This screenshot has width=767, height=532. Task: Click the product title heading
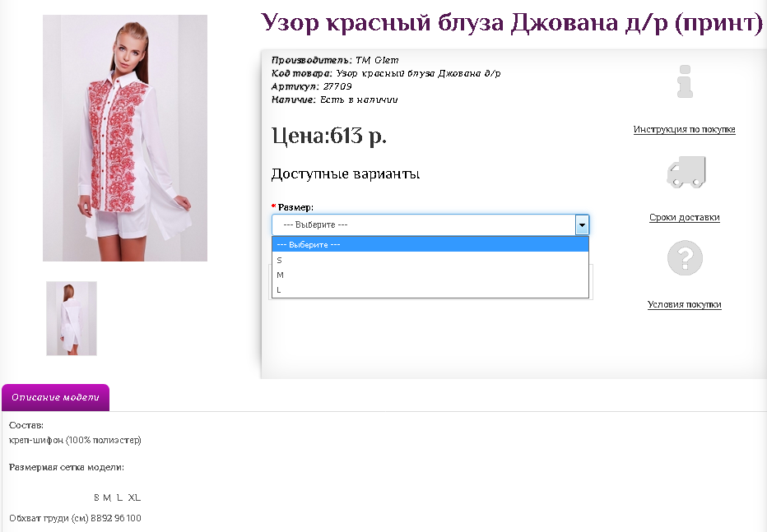[512, 23]
